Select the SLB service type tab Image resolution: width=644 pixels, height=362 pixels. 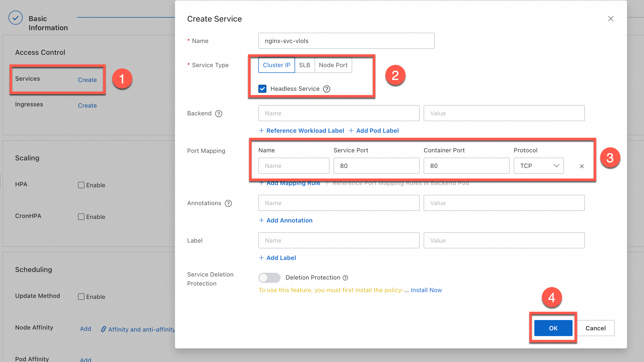(304, 65)
